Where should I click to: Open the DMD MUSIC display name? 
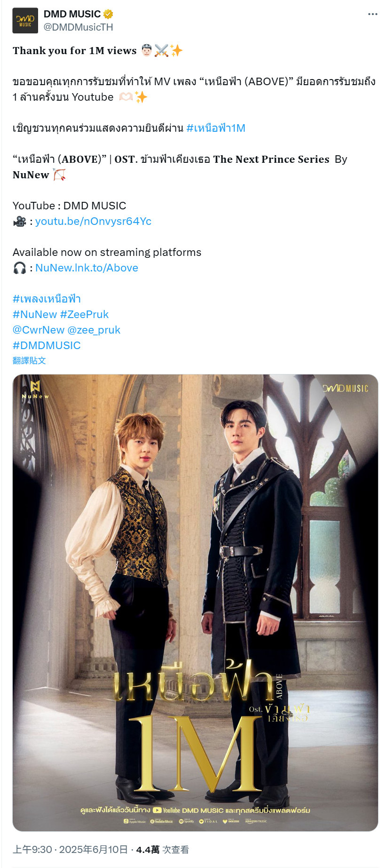pyautogui.click(x=72, y=14)
